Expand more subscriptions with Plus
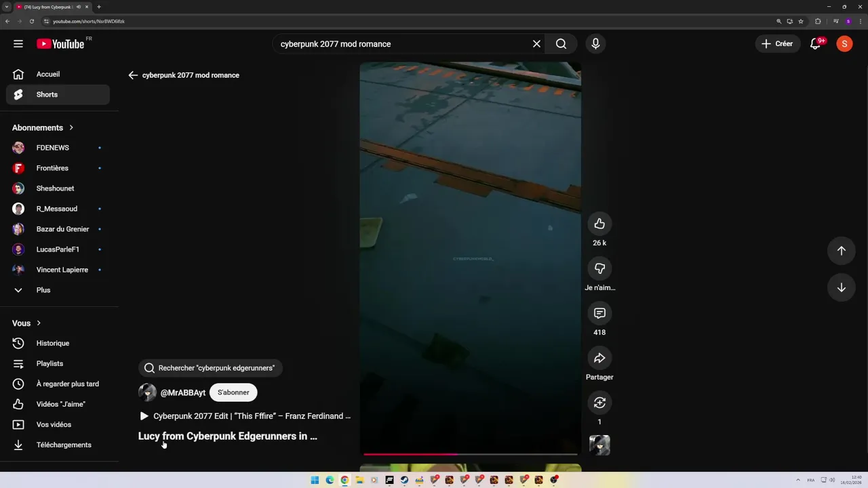Screen dimensions: 868x488 [x=58, y=290]
